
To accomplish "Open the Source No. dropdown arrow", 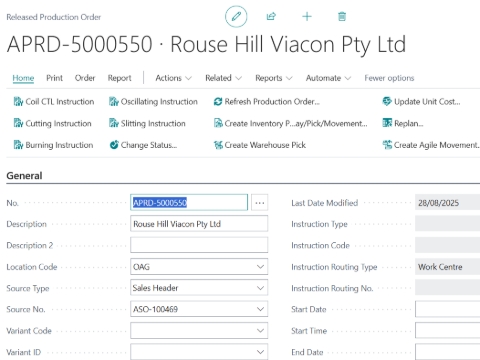I will click(x=260, y=309).
